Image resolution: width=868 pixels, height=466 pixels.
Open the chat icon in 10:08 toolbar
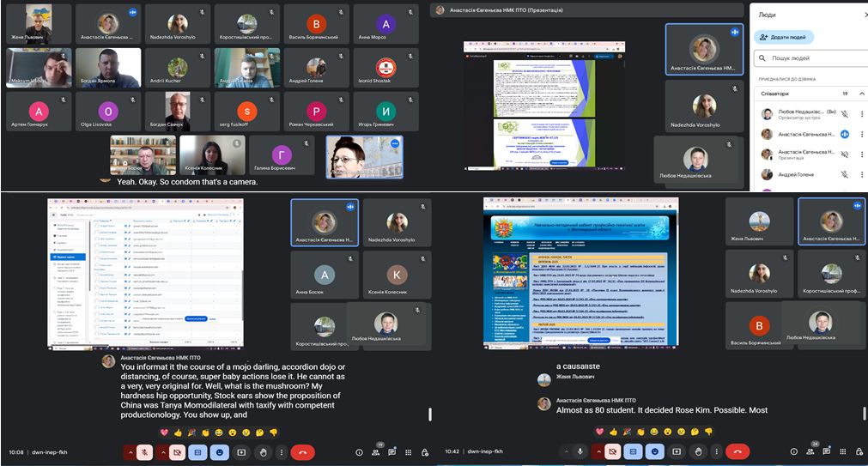coord(392,451)
